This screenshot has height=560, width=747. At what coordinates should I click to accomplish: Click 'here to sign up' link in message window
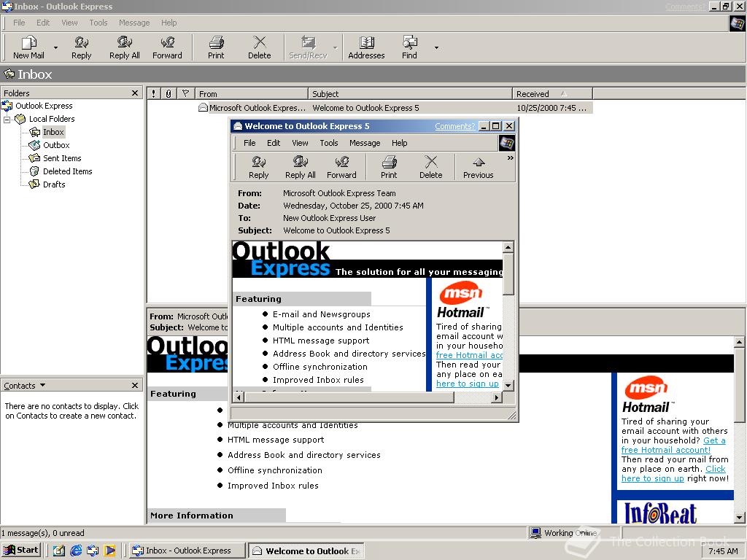click(467, 384)
